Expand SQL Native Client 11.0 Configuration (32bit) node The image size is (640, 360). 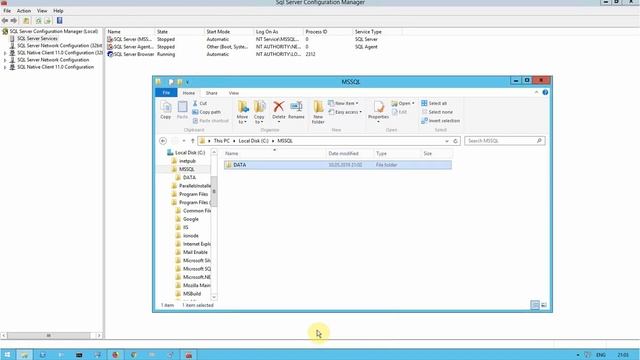[5, 53]
